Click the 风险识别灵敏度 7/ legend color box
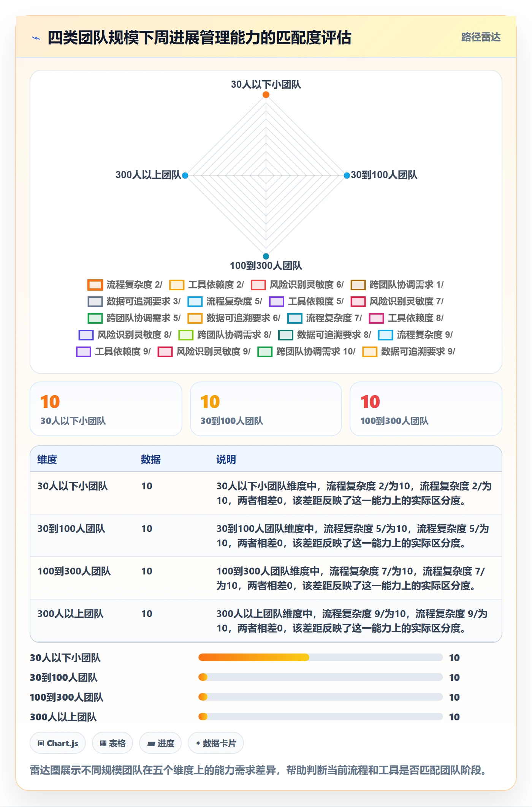The width and height of the screenshot is (532, 807). coord(358,302)
